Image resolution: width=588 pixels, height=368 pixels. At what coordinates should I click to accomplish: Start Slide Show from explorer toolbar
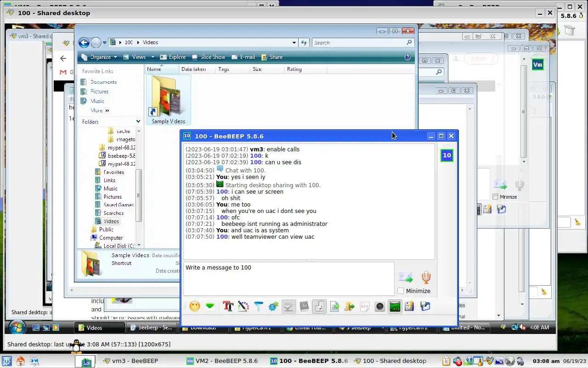pyautogui.click(x=209, y=57)
